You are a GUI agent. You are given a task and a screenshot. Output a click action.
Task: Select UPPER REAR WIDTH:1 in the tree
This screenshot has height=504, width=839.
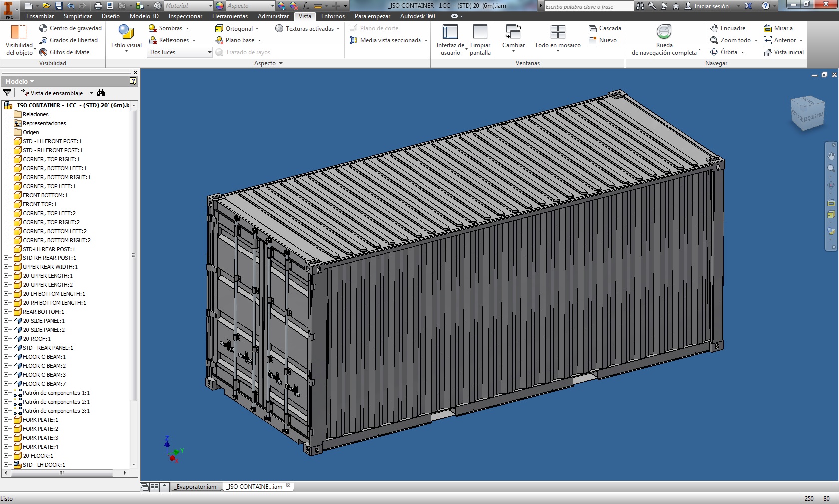pyautogui.click(x=50, y=267)
